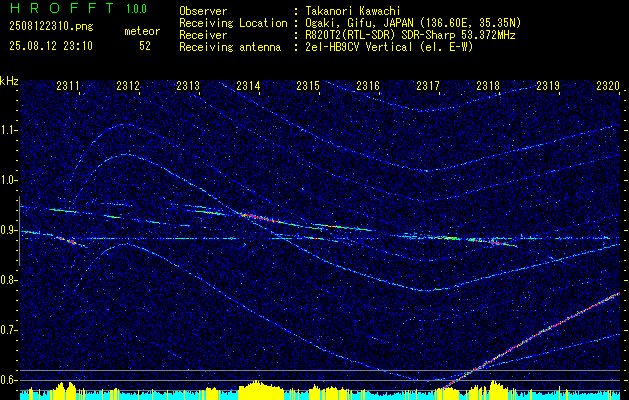The image size is (629, 400).
Task: Click the Receiving antenna label
Action: coord(230,47)
